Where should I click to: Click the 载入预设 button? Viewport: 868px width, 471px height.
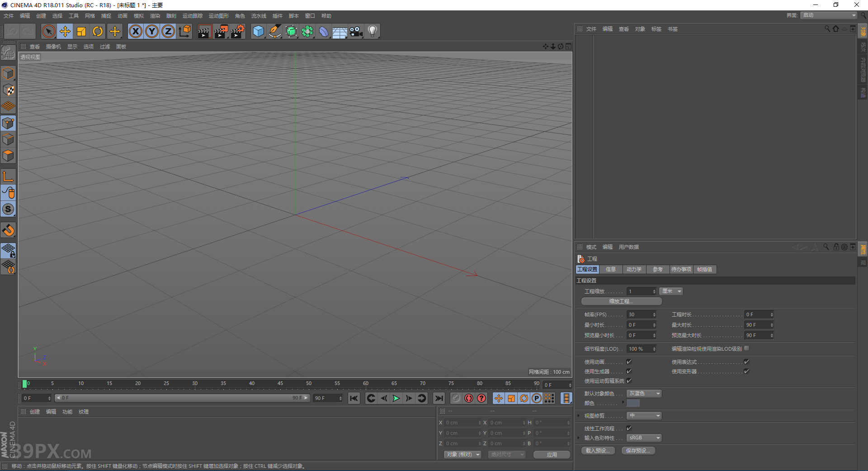coord(598,450)
